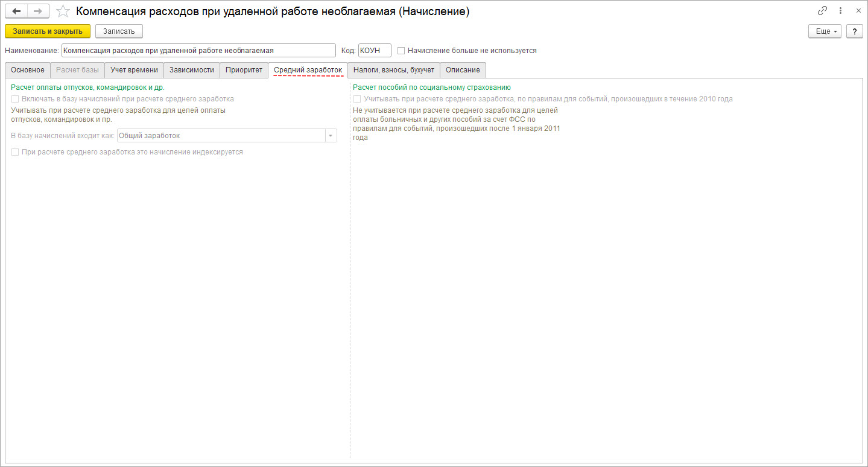This screenshot has width=868, height=467.
Task: Open the three-dot window menu
Action: (840, 11)
